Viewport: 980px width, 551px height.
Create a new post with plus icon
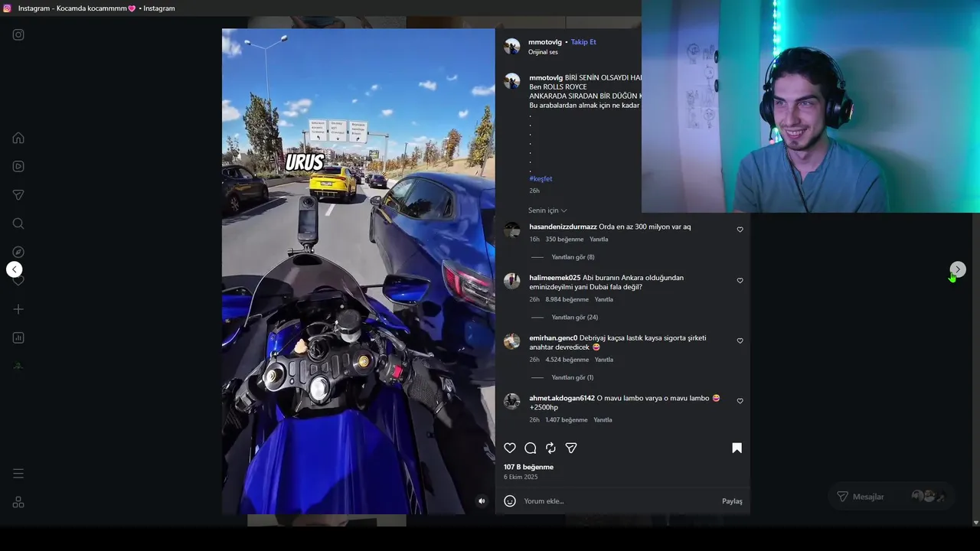pyautogui.click(x=18, y=309)
